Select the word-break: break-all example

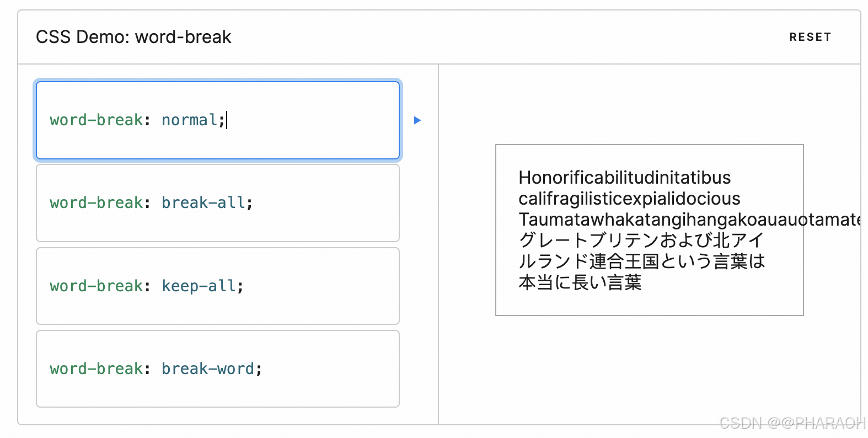point(217,203)
